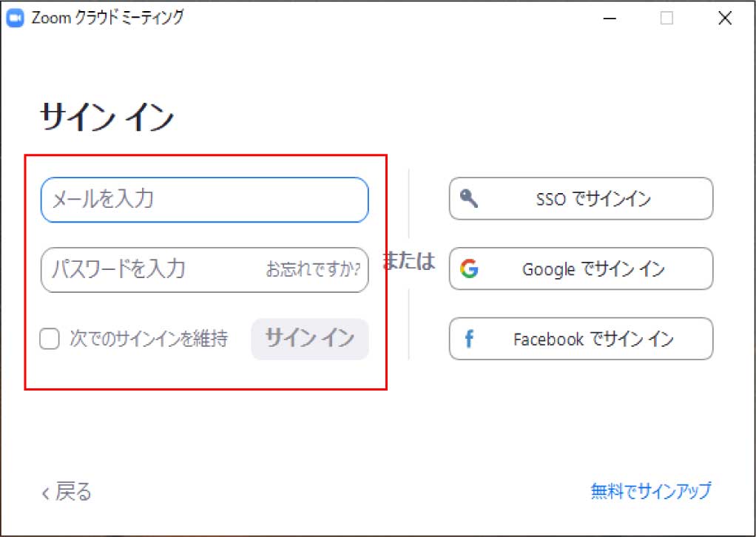This screenshot has width=756, height=537.
Task: Focus the メールを入力 email field
Action: point(204,200)
